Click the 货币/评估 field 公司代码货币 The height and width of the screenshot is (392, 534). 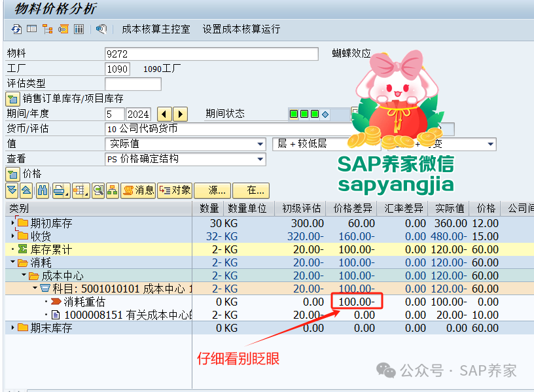[228, 129]
